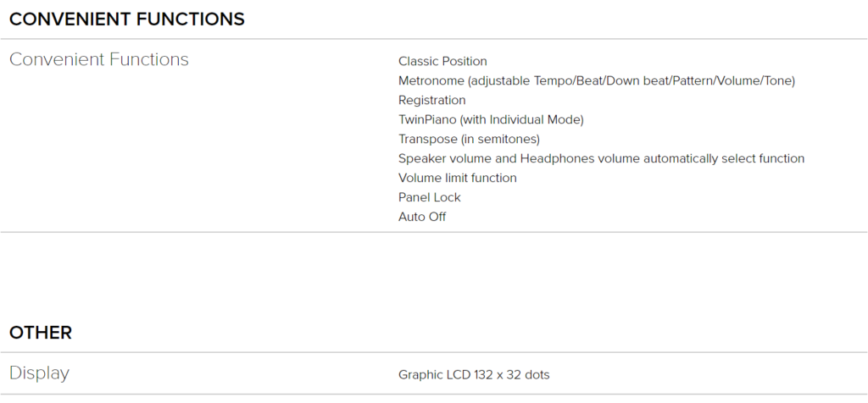Select Graphic LCD 132 x 32 dots text
The width and height of the screenshot is (868, 403).
point(474,375)
